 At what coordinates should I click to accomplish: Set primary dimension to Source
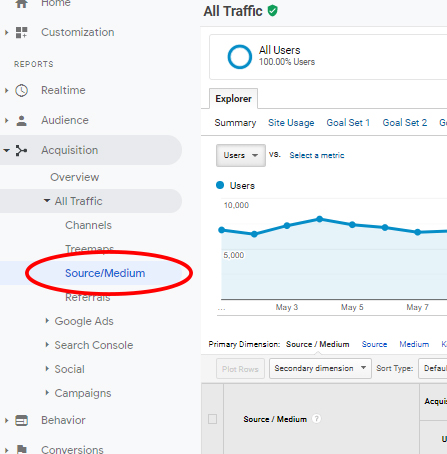tap(374, 344)
